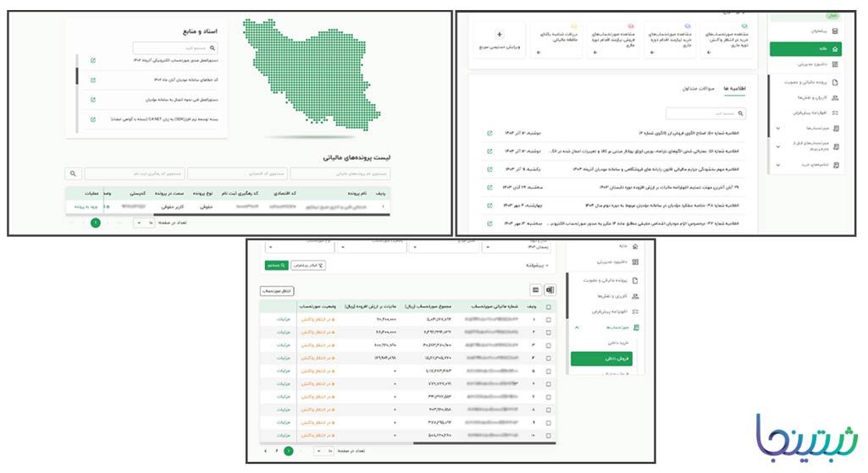Open the announcement dated سه‌شنبه ۲۲ آبان via its link icon

pos(489,188)
